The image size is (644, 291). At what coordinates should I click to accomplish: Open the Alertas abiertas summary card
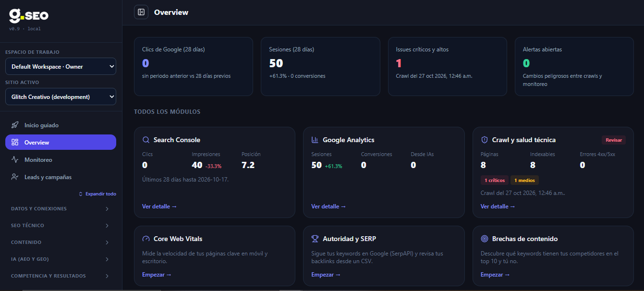point(574,67)
